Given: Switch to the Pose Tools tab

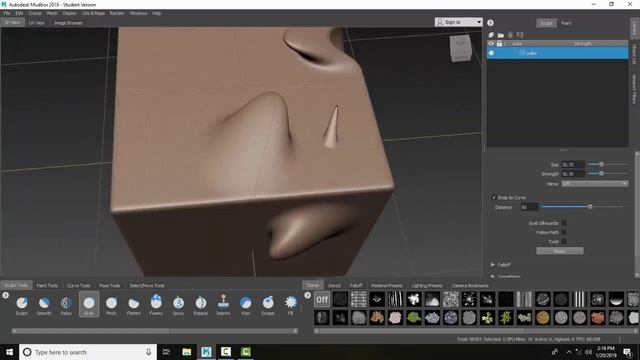Looking at the screenshot, I should (109, 285).
